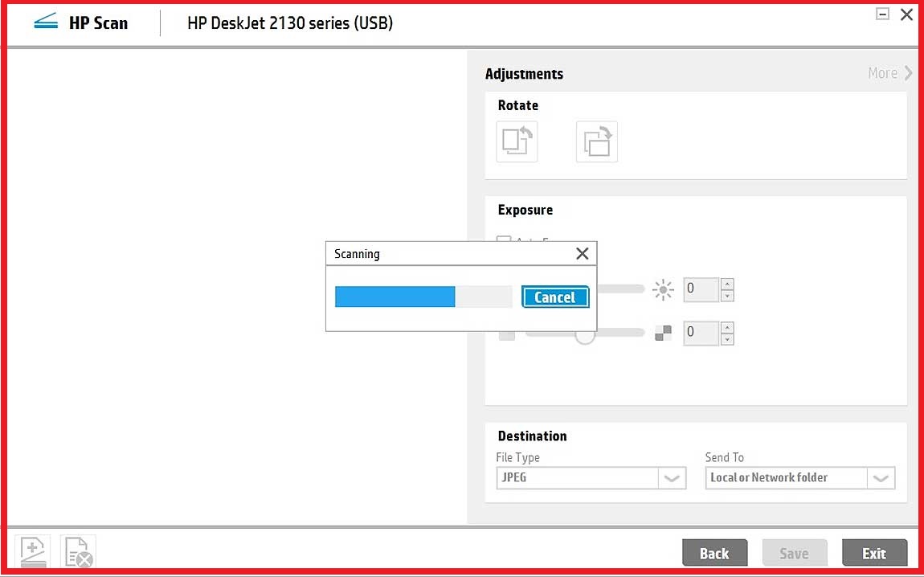Click the Save button
Viewport: 924px width, 577px height.
pyautogui.click(x=794, y=553)
